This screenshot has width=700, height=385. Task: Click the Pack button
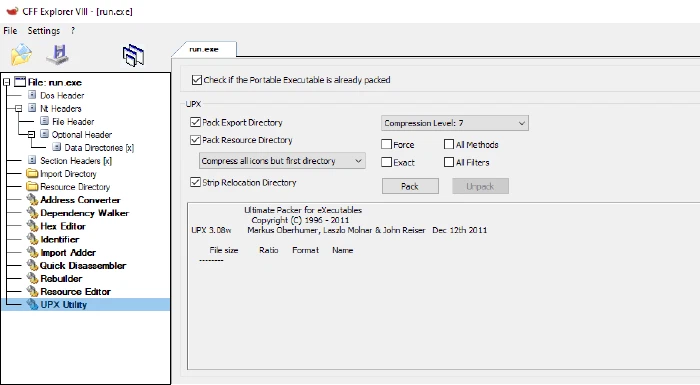pyautogui.click(x=410, y=186)
